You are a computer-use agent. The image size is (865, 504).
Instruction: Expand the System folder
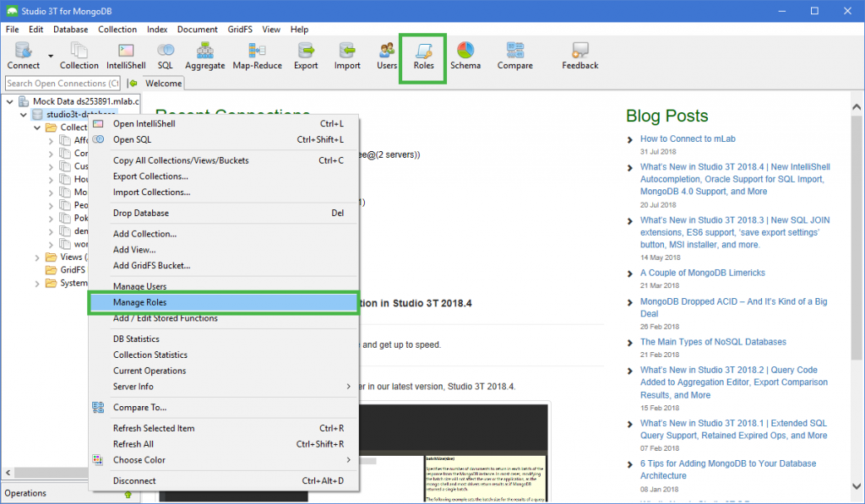pos(37,284)
